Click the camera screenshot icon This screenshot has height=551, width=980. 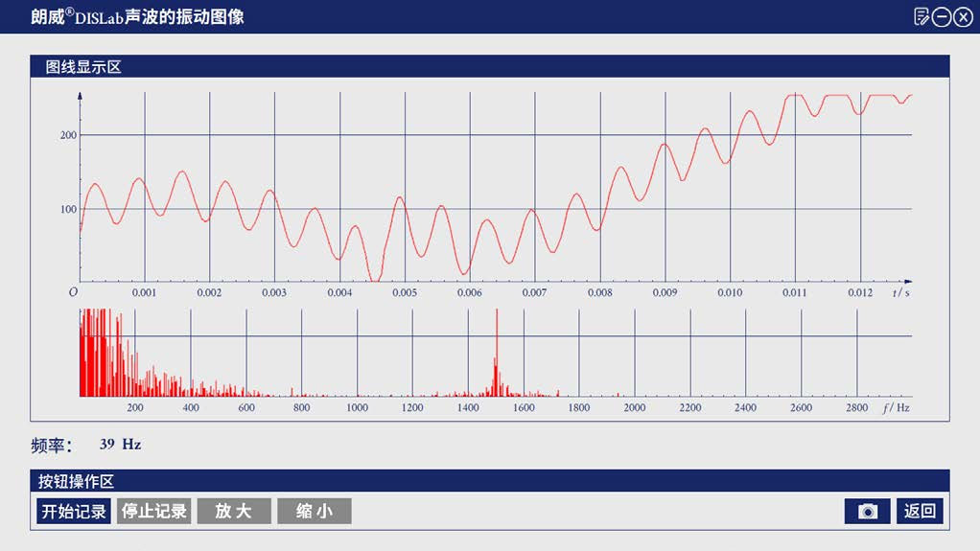pos(867,512)
